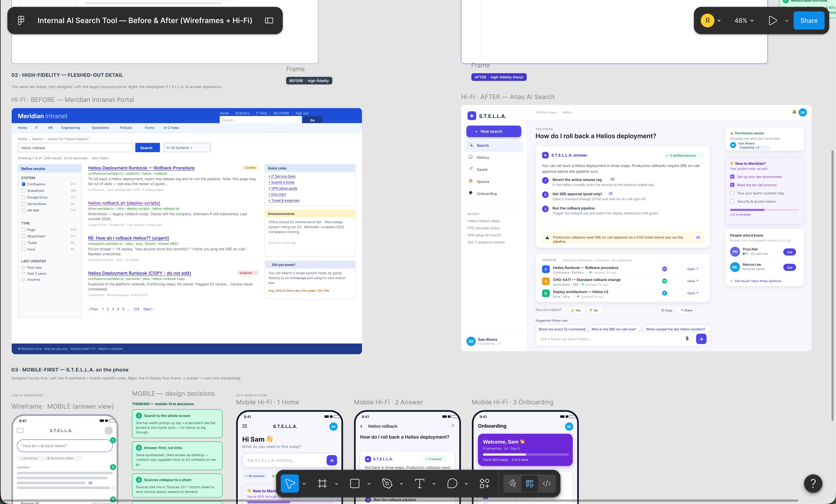Select Spaces in S.T.E.L.L.A. sidebar
This screenshot has height=504, width=836.
[494, 182]
